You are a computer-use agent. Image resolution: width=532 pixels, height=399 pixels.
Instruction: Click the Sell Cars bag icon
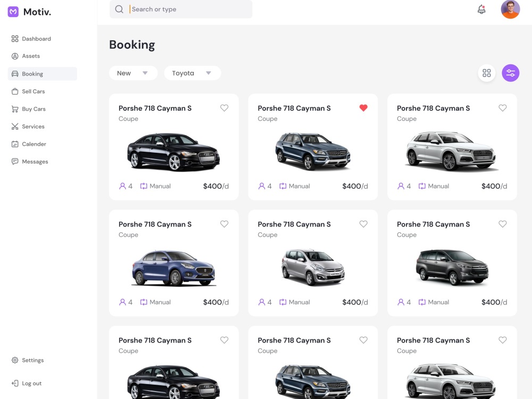pyautogui.click(x=15, y=92)
